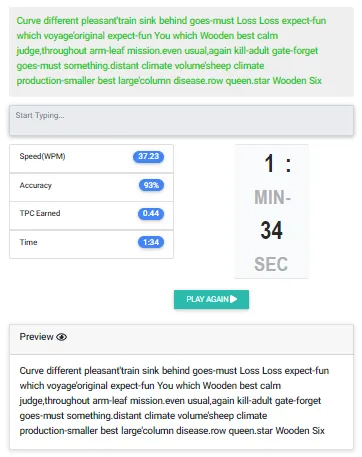This screenshot has width=362, height=457.
Task: Click the green typed text passage
Action: click(171, 51)
